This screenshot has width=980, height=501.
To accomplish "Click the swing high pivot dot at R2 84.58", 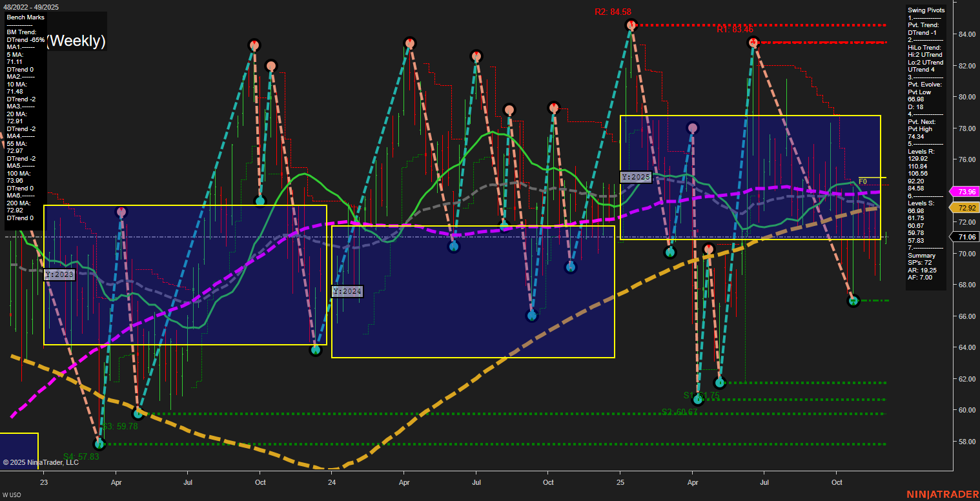I will pyautogui.click(x=631, y=25).
